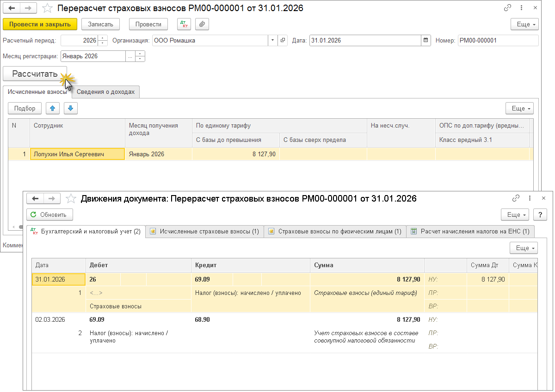Add main document window to favorites star
The width and height of the screenshot is (555, 392).
47,8
